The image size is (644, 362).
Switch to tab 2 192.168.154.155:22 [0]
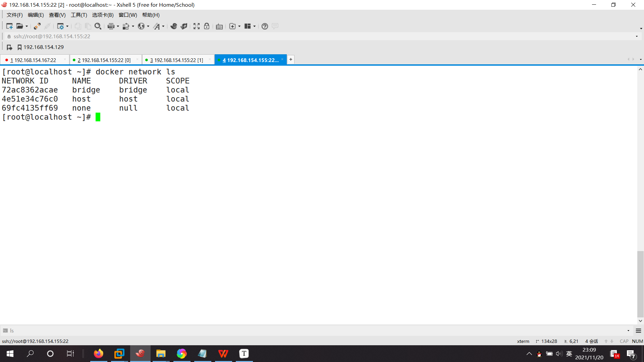click(104, 60)
